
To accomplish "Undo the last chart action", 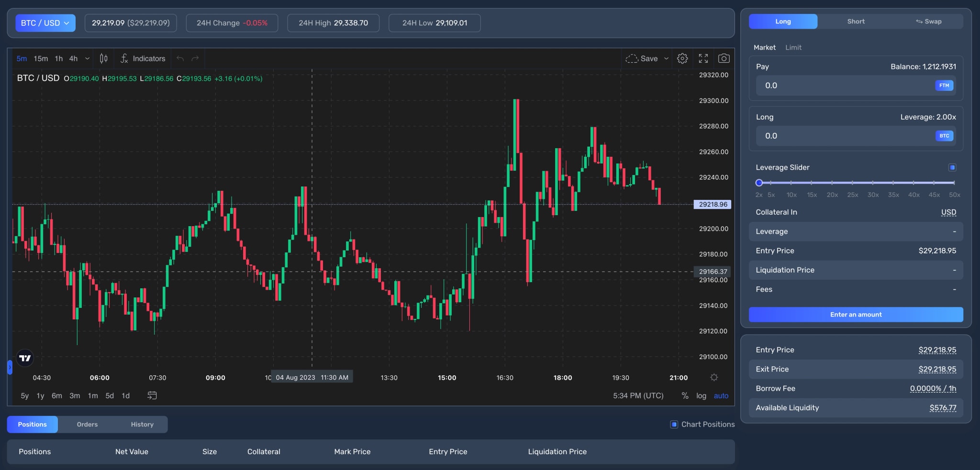I will (x=179, y=58).
